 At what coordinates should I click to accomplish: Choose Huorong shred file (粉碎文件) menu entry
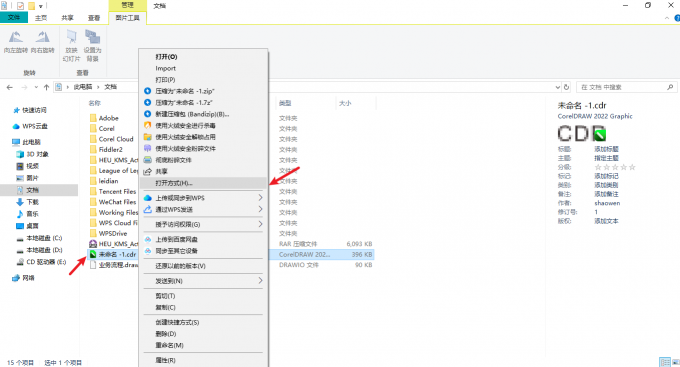tap(203, 148)
